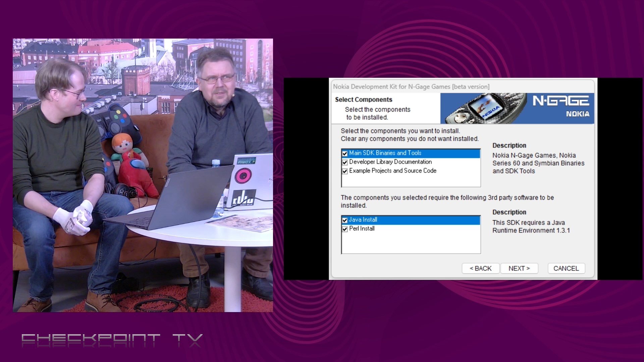Viewport: 644px width, 362px height.
Task: Select the Perl Install row label
Action: tap(362, 229)
